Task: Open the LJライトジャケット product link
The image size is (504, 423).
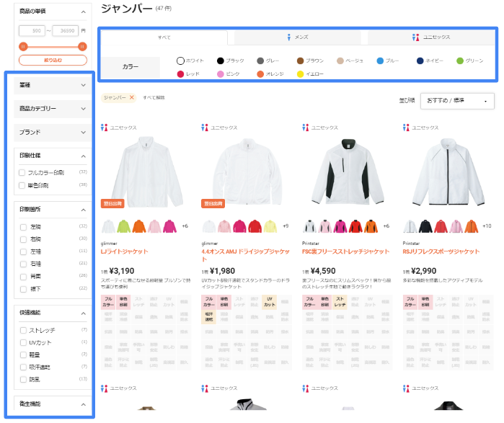Action: point(125,251)
